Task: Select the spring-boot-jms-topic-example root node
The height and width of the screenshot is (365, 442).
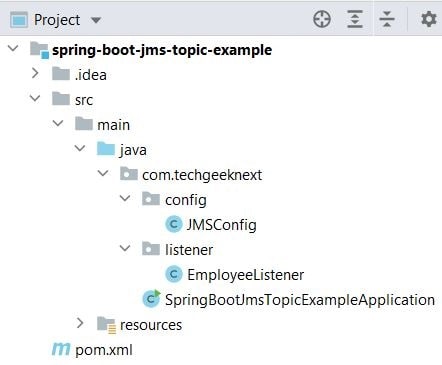Action: 162,50
